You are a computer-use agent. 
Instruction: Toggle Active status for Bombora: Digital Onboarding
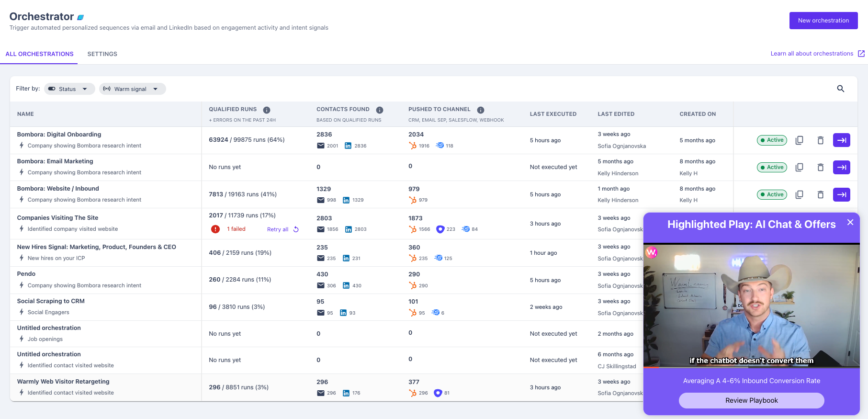click(772, 140)
